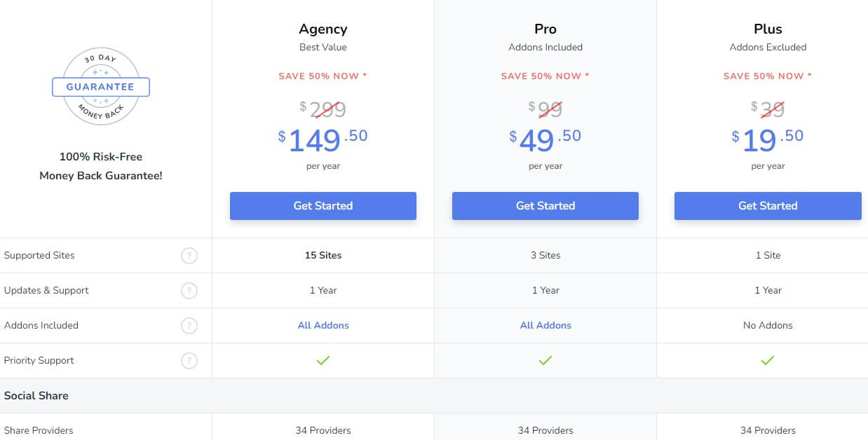Click question mark icon for Priority Support
This screenshot has height=440, width=868.
[x=189, y=361]
